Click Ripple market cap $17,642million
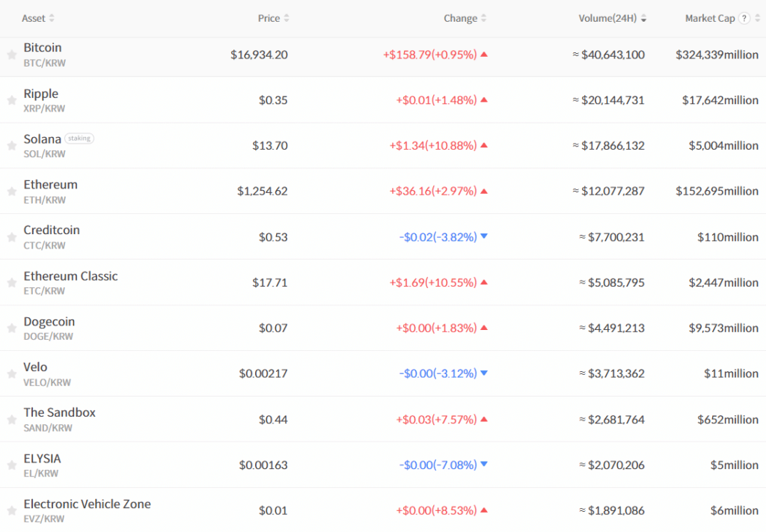This screenshot has height=532, width=766. tap(720, 100)
